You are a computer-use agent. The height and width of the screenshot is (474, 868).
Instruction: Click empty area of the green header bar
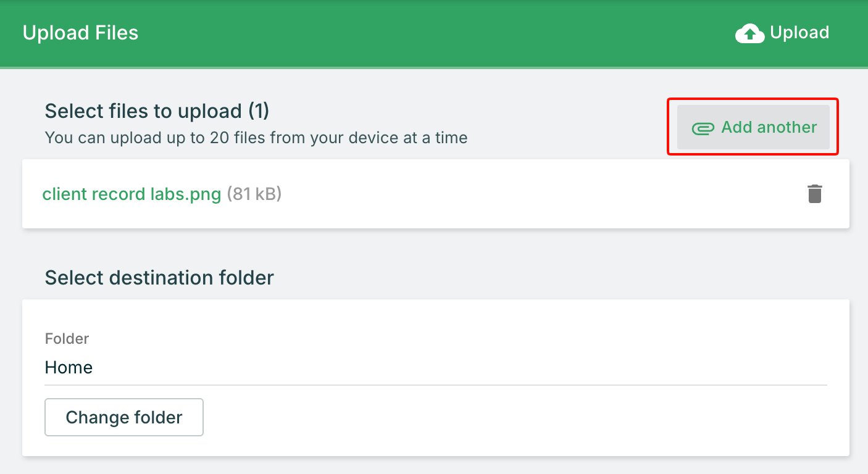point(432,33)
